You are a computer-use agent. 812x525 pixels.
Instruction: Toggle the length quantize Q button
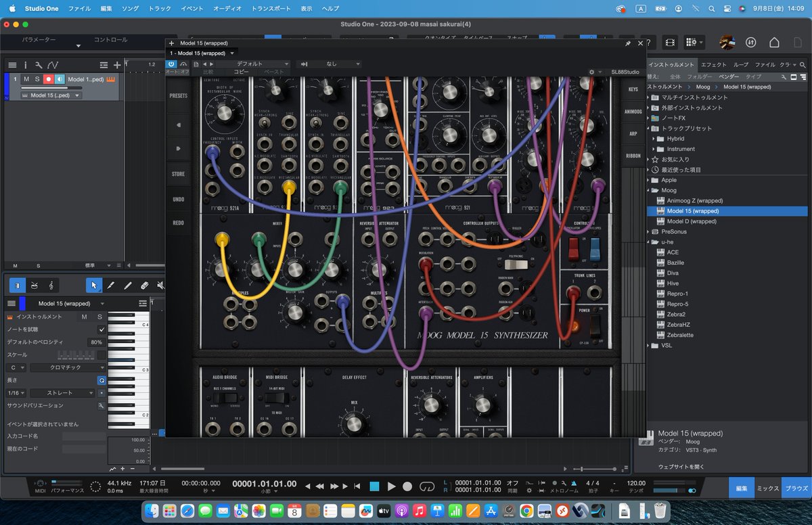(101, 380)
